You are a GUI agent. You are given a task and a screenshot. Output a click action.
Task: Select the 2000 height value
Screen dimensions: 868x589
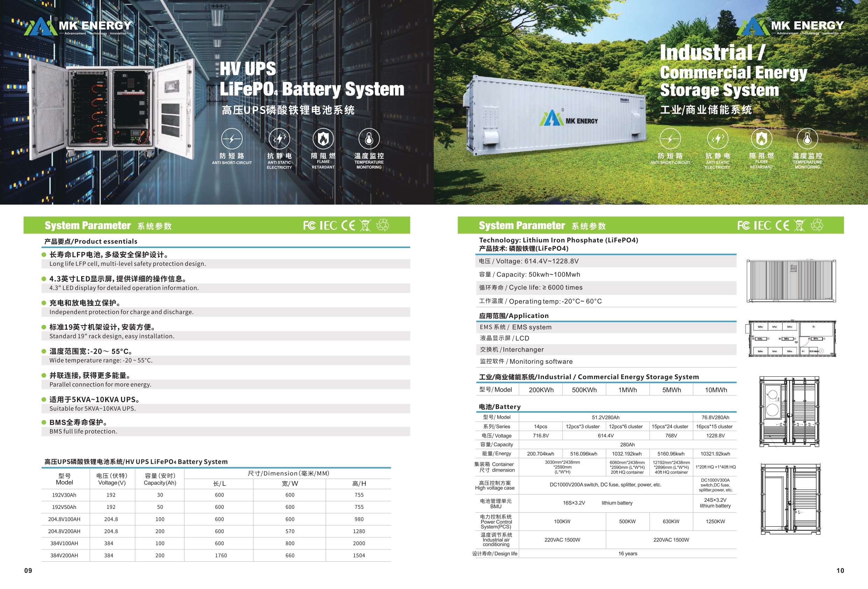pyautogui.click(x=359, y=544)
